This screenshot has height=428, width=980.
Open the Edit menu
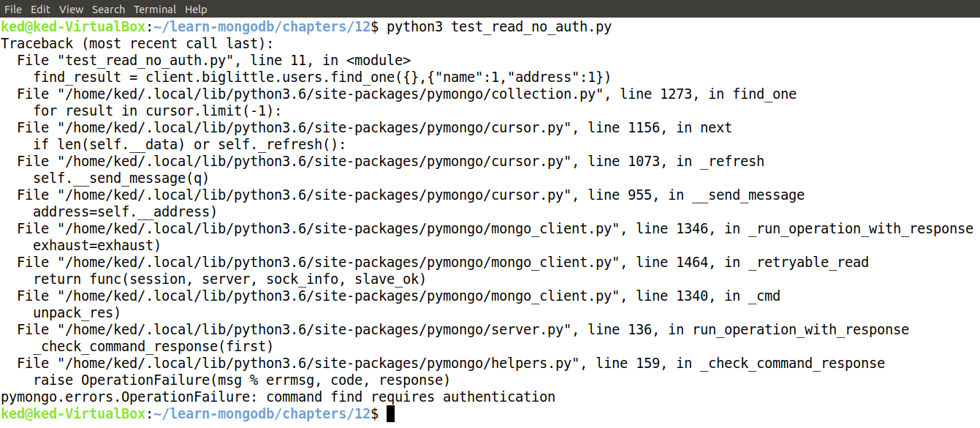(x=41, y=10)
